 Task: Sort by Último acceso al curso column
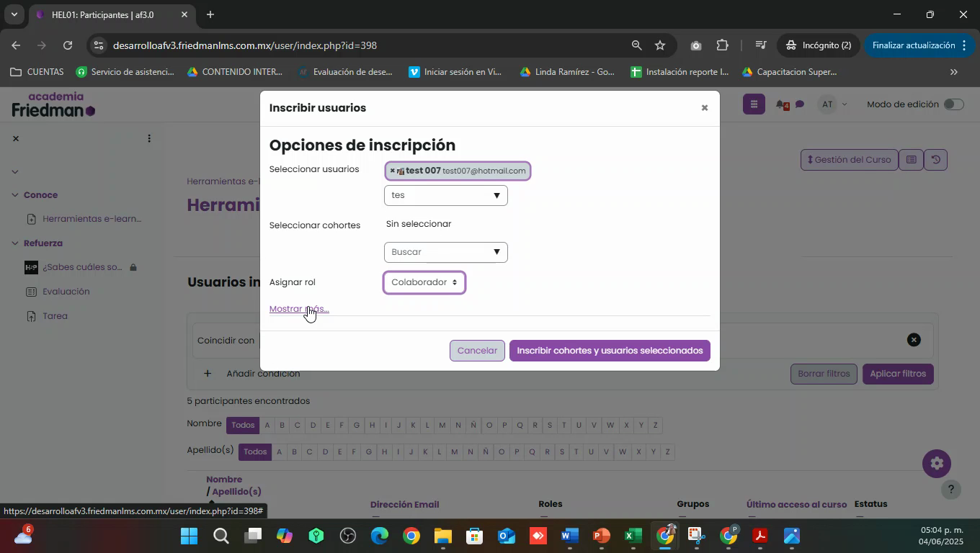[796, 504]
